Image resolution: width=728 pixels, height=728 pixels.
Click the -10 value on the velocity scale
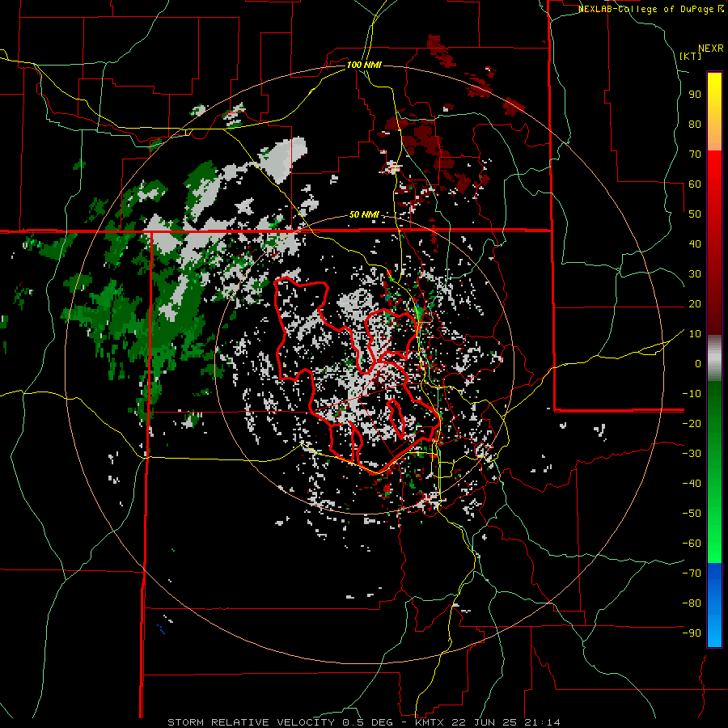692,394
